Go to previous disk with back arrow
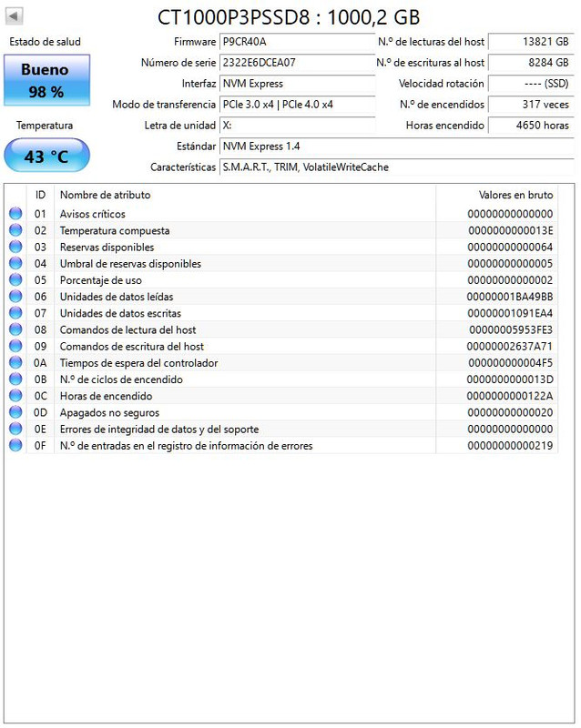 14,16
